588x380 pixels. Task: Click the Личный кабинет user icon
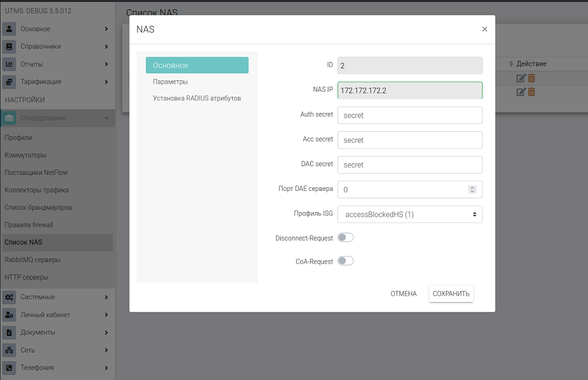click(9, 315)
